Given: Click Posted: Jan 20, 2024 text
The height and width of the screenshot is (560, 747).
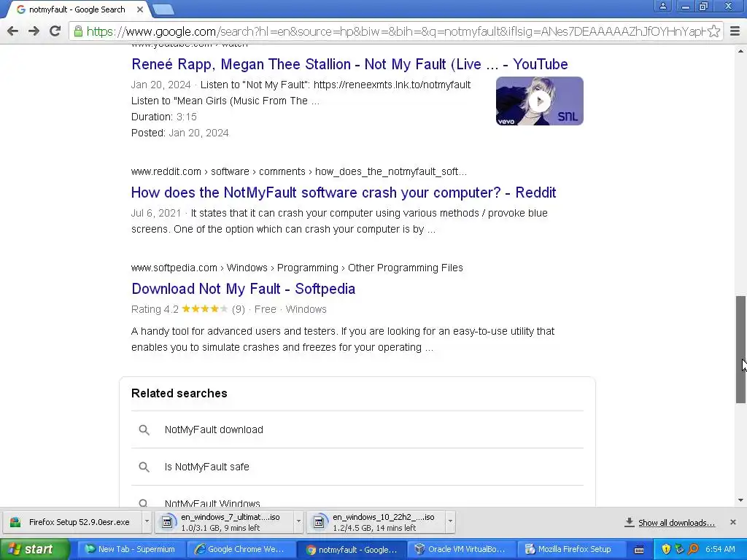Looking at the screenshot, I should (180, 133).
